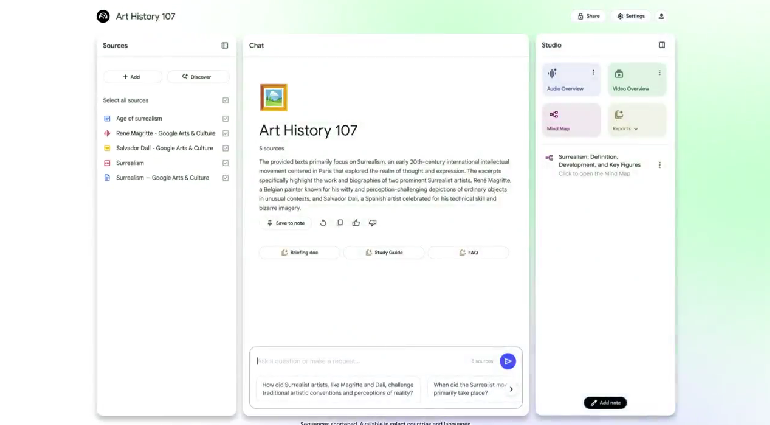
Task: Click the Add note button
Action: tap(605, 403)
